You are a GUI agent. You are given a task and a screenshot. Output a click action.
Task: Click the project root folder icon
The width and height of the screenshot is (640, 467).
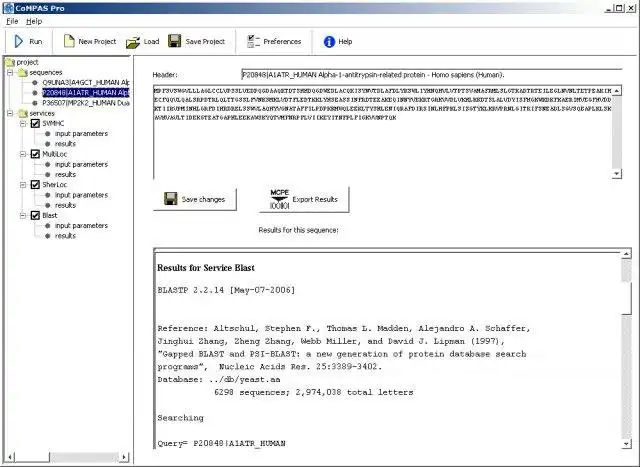coord(10,62)
